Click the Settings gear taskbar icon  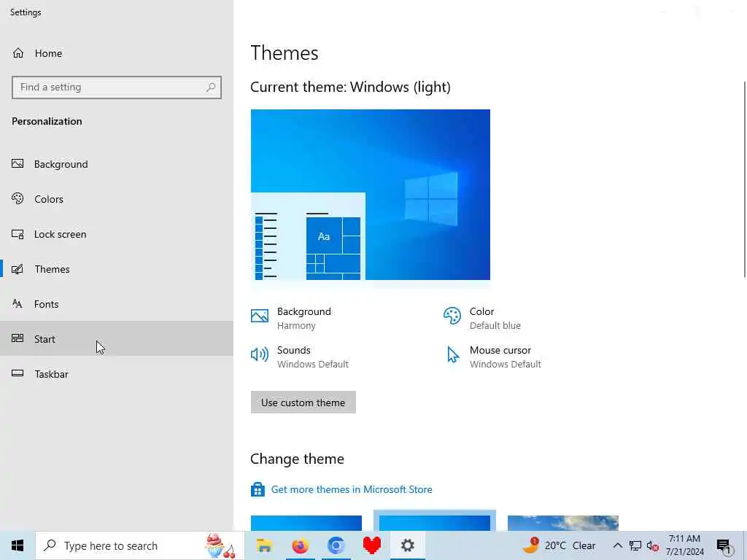(x=407, y=545)
